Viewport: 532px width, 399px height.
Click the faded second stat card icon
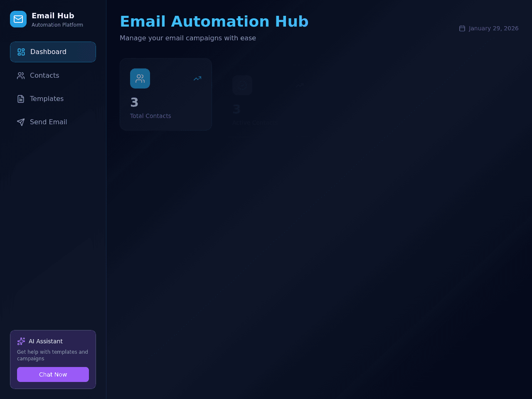pos(242,85)
